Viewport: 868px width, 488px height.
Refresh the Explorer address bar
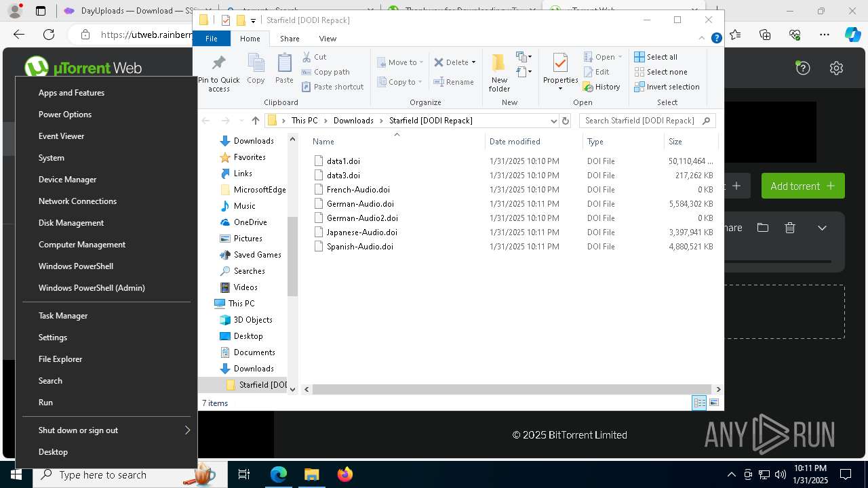tap(566, 121)
